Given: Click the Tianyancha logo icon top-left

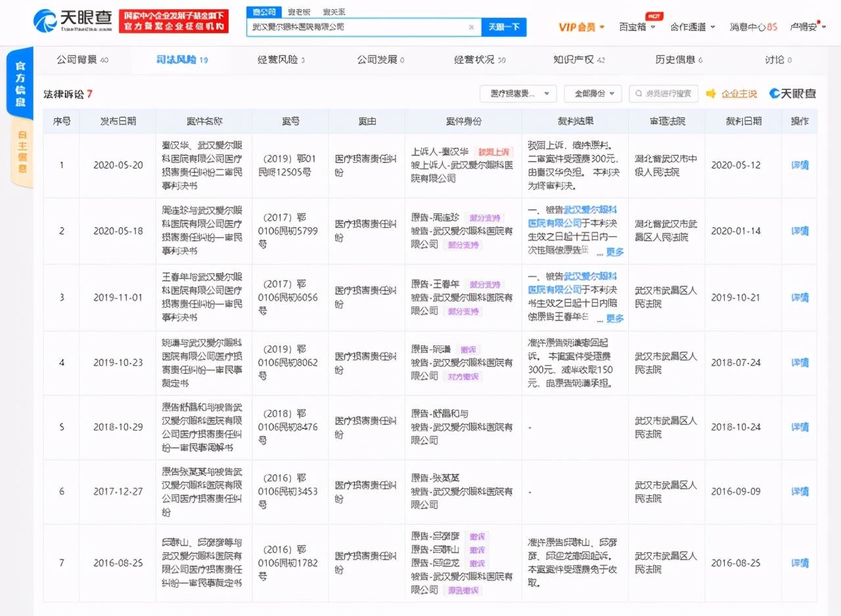Looking at the screenshot, I should pyautogui.click(x=39, y=20).
